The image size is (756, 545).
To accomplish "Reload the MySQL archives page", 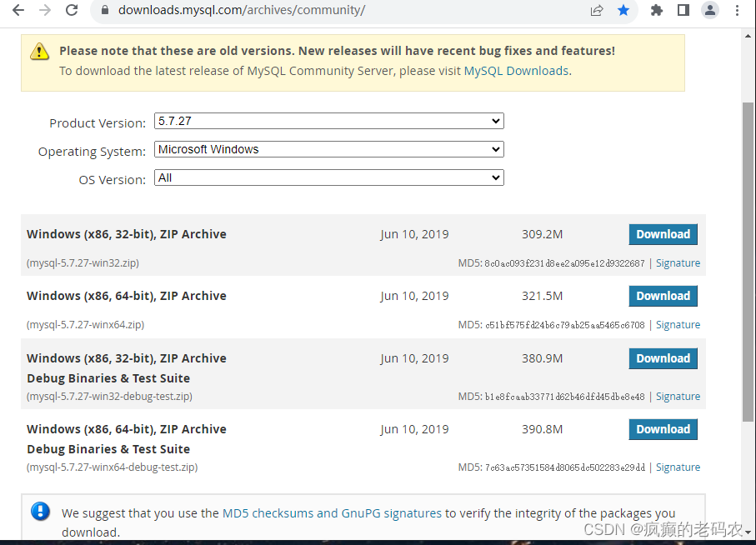I will [x=72, y=10].
